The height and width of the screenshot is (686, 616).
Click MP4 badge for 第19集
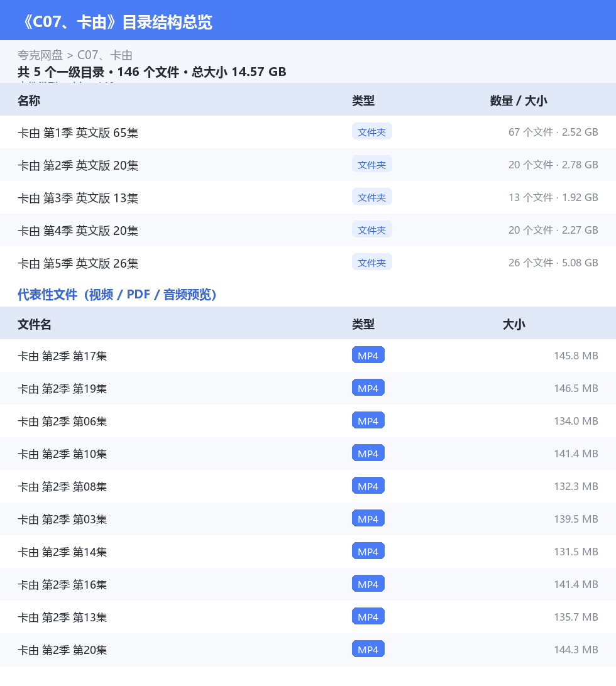point(368,388)
